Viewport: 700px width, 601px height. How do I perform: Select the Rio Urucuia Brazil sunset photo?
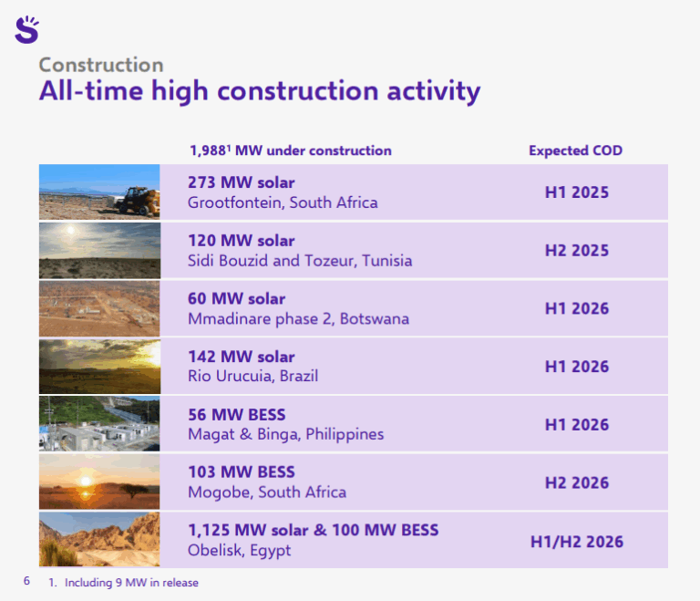point(99,366)
